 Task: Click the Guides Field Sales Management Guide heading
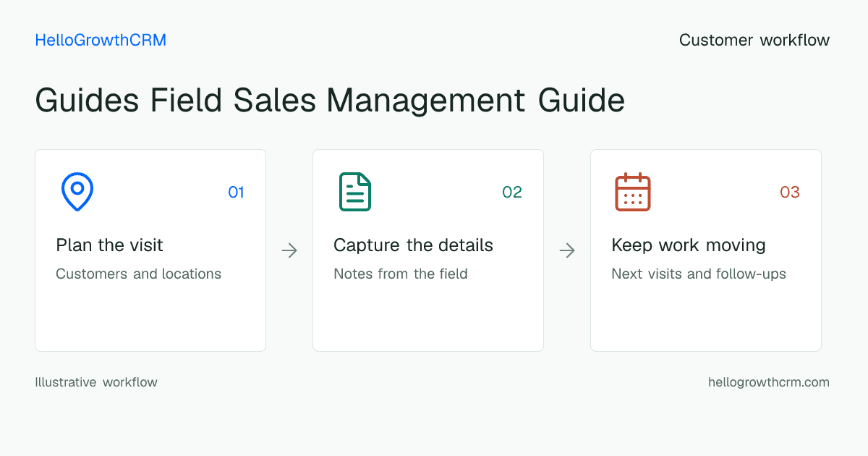pyautogui.click(x=330, y=100)
